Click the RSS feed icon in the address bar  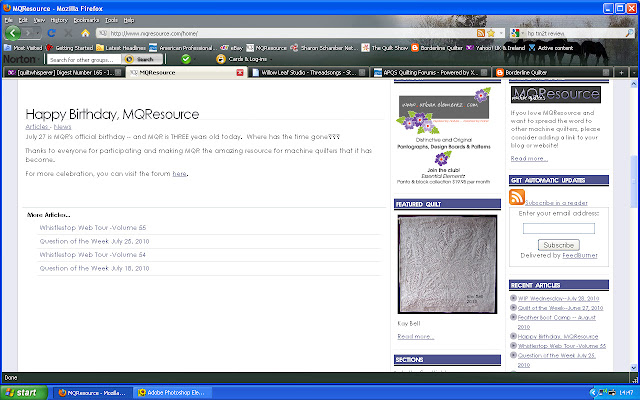481,33
